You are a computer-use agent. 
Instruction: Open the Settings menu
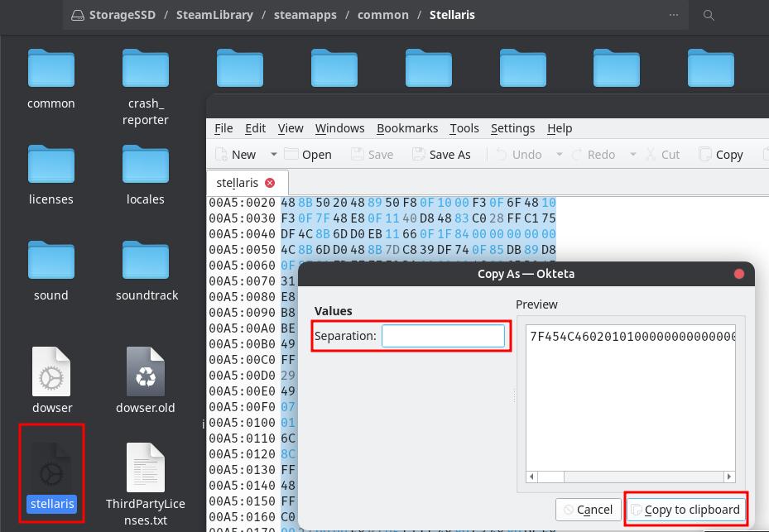513,128
